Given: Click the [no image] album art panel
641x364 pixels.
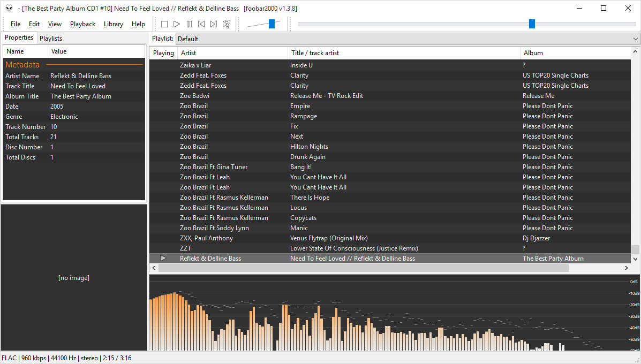Looking at the screenshot, I should (74, 278).
